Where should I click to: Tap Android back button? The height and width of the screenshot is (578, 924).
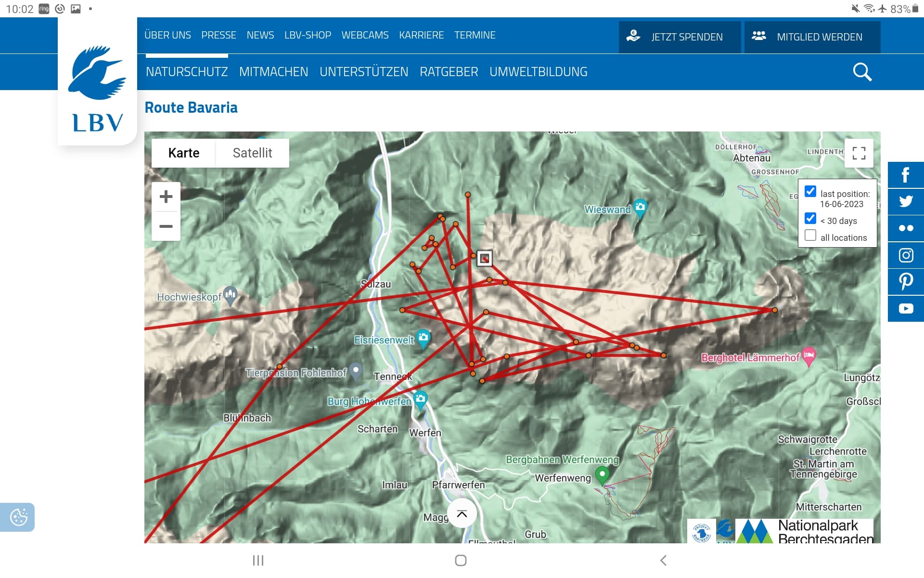[x=663, y=560]
